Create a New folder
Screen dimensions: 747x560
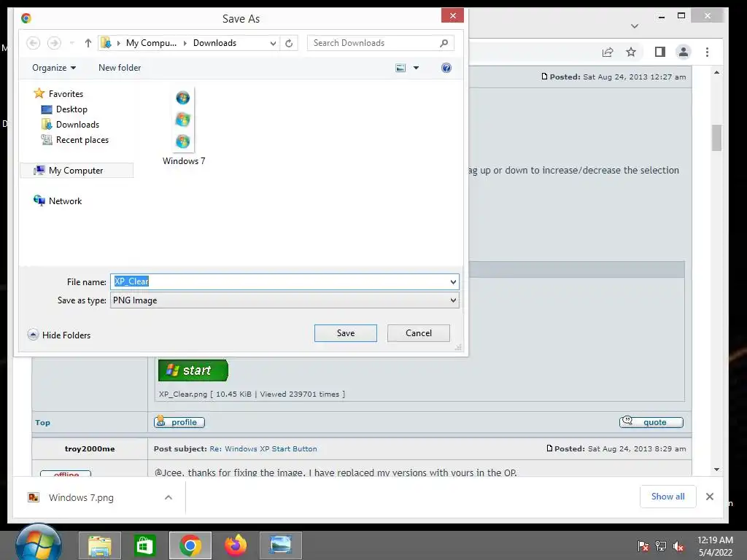tap(120, 68)
